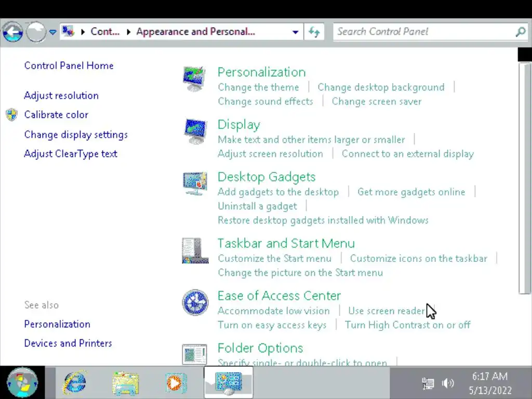Click Connect to an external display

pos(408,154)
